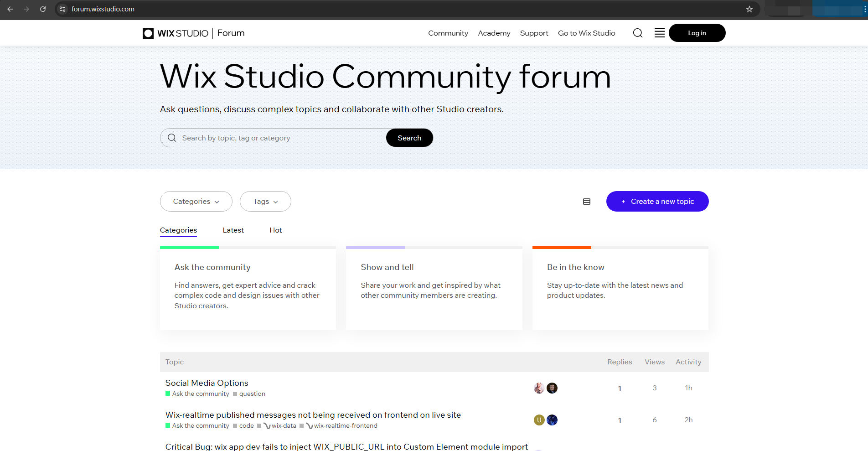The height and width of the screenshot is (451, 868).
Task: Switch to the Hot tab
Action: pos(275,230)
